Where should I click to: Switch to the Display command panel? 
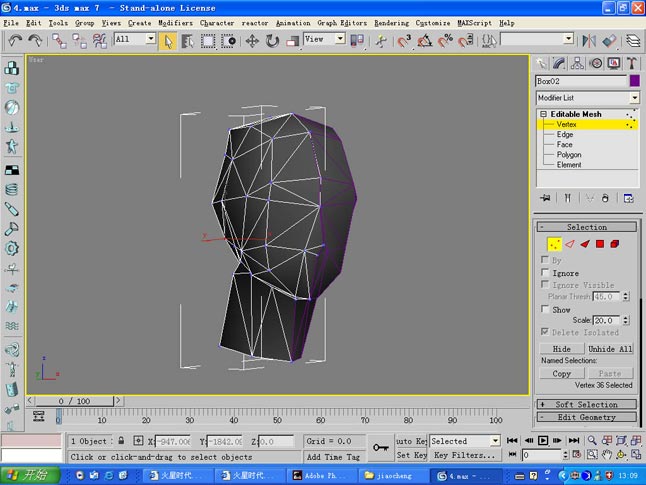614,63
